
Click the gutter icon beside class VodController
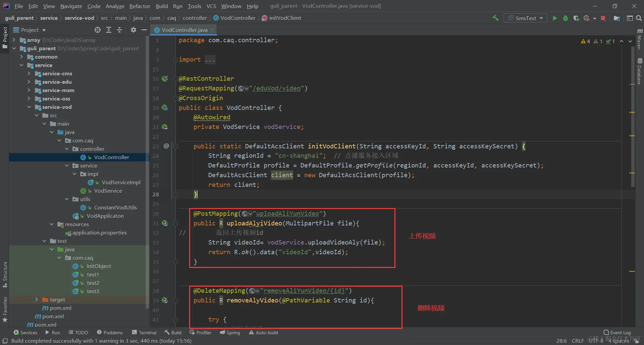(165, 108)
